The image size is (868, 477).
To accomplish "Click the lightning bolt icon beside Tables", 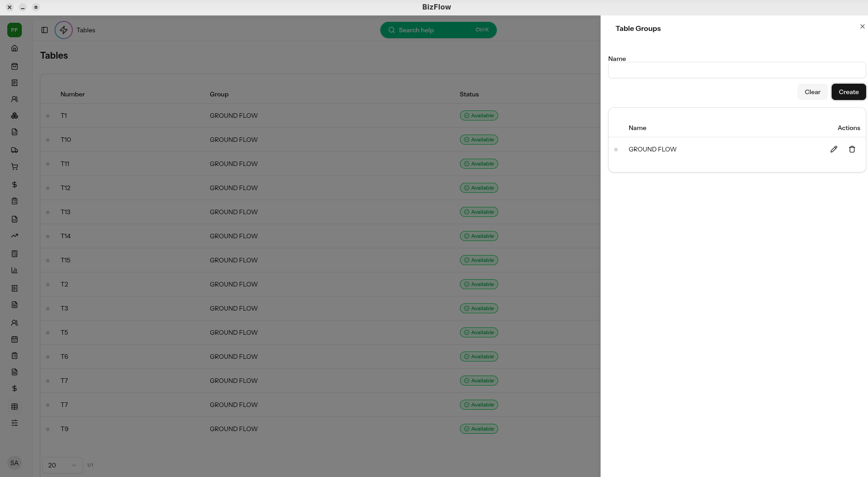I will (x=64, y=30).
